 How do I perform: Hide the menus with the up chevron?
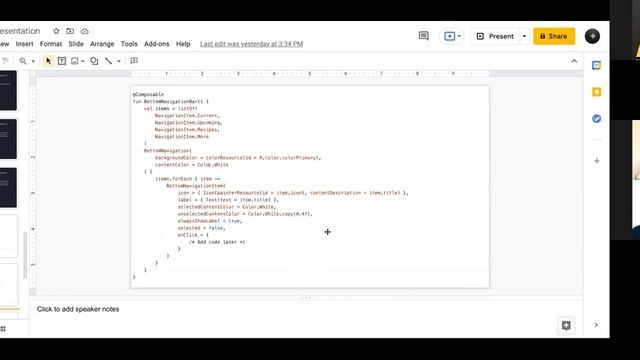[574, 61]
